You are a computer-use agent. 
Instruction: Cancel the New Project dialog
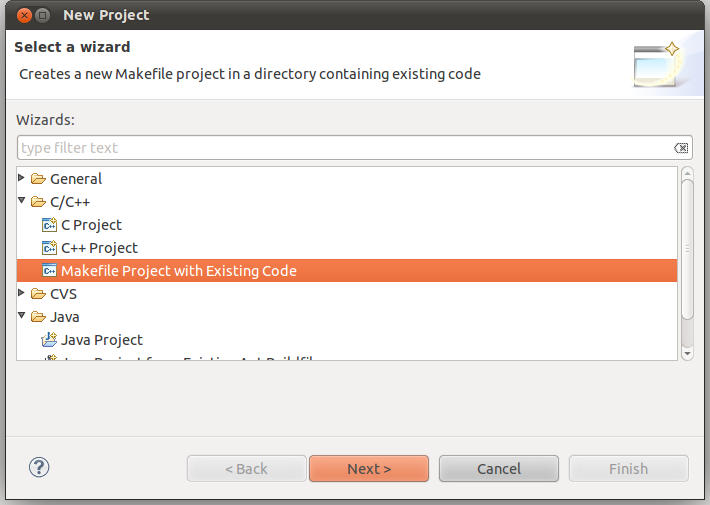point(499,468)
